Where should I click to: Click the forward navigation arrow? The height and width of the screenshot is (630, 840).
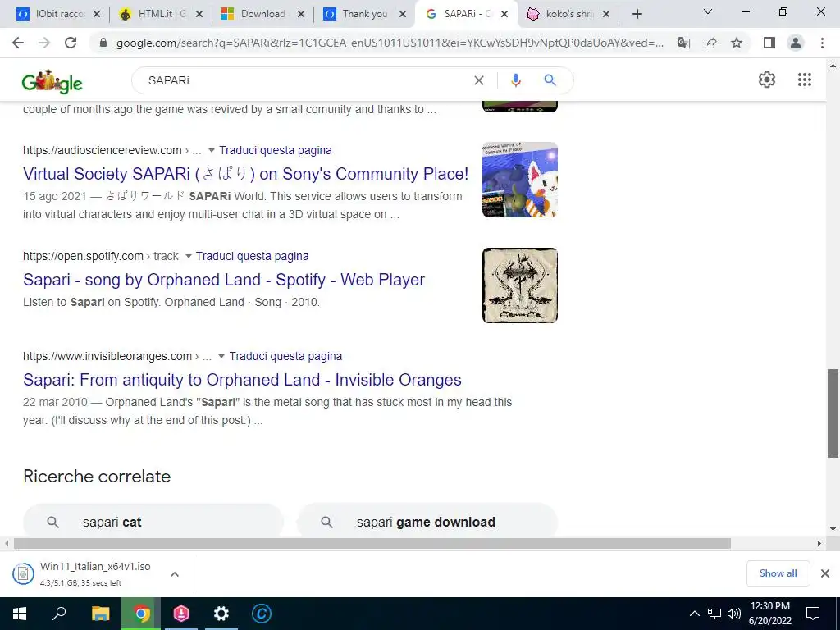(44, 43)
